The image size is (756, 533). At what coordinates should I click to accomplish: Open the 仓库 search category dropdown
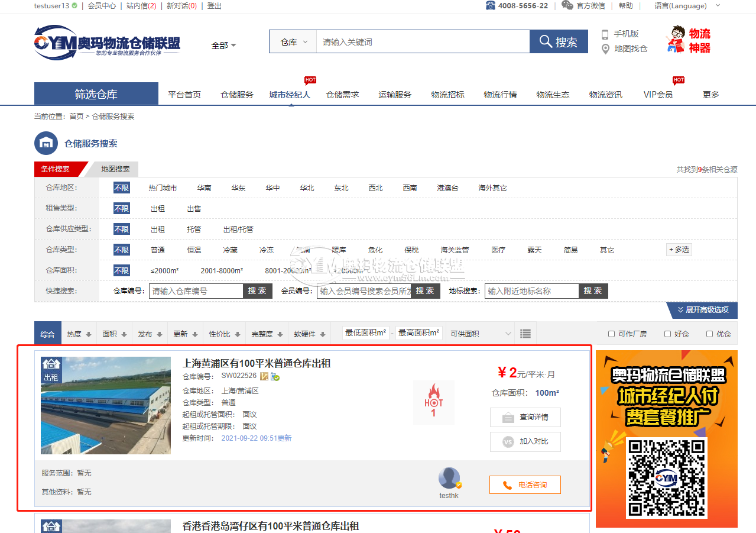(293, 42)
